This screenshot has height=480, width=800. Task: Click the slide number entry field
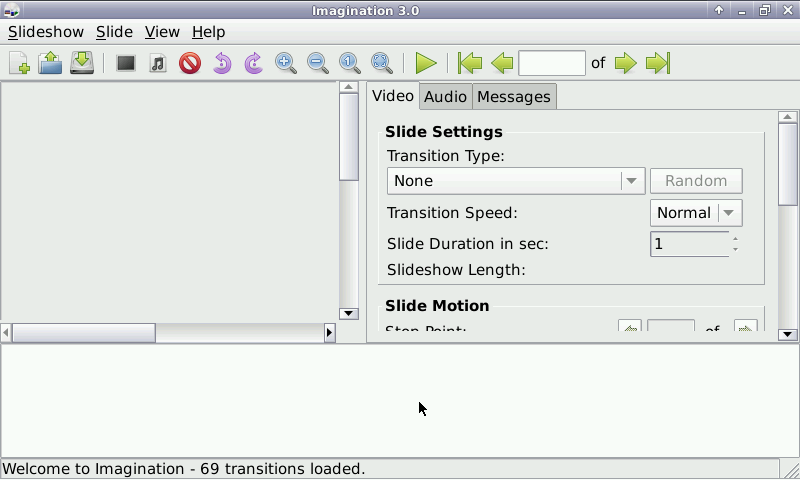[552, 63]
